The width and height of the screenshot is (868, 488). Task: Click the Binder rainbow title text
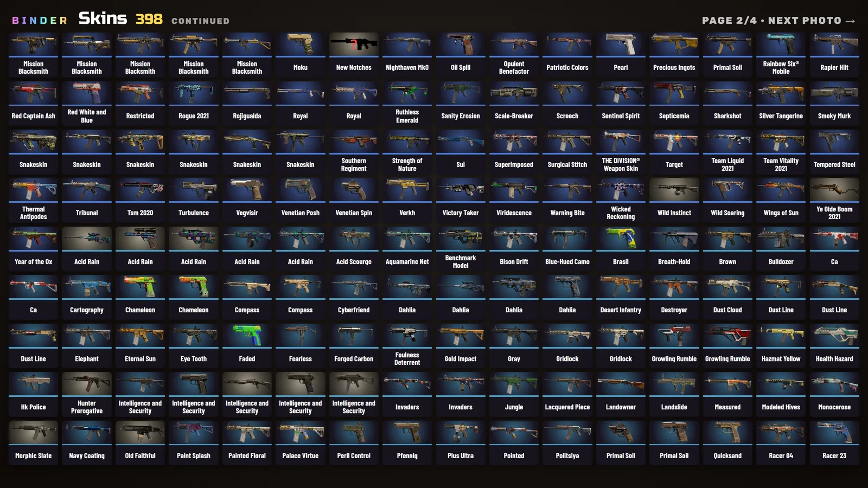tap(40, 21)
